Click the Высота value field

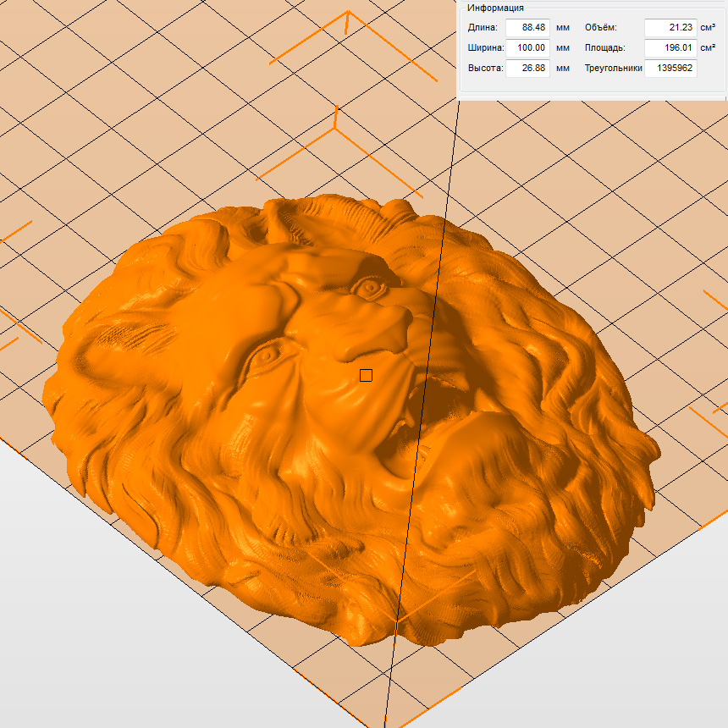pyautogui.click(x=527, y=69)
